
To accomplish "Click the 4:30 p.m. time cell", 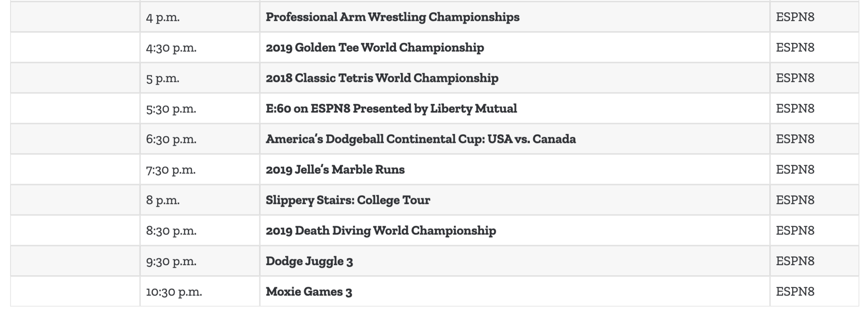I will pos(200,48).
